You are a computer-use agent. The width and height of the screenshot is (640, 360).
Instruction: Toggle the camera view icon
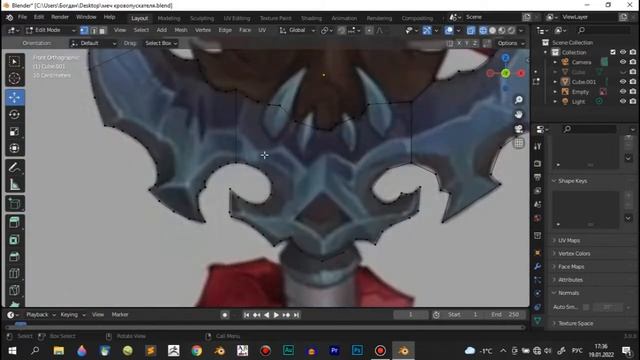[x=519, y=129]
